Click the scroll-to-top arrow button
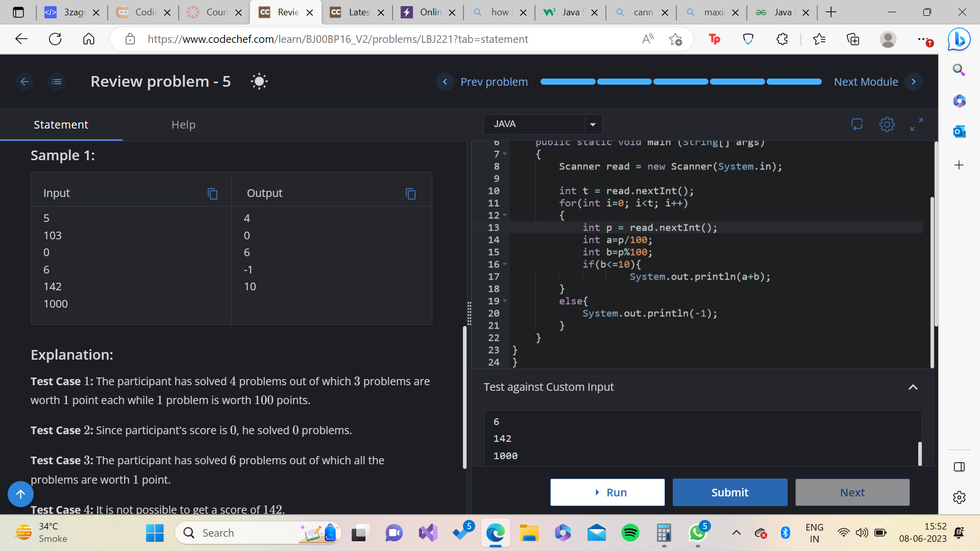This screenshot has height=551, width=980. point(20,494)
